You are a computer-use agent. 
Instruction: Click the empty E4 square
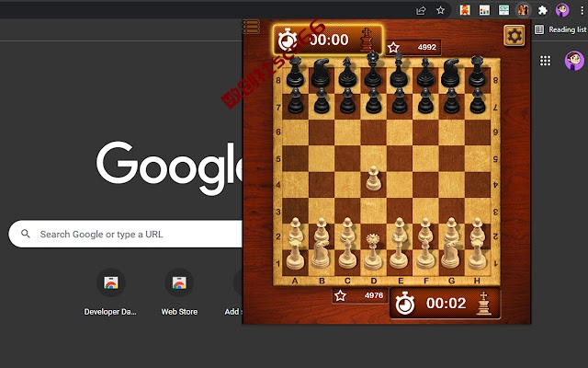click(x=400, y=185)
